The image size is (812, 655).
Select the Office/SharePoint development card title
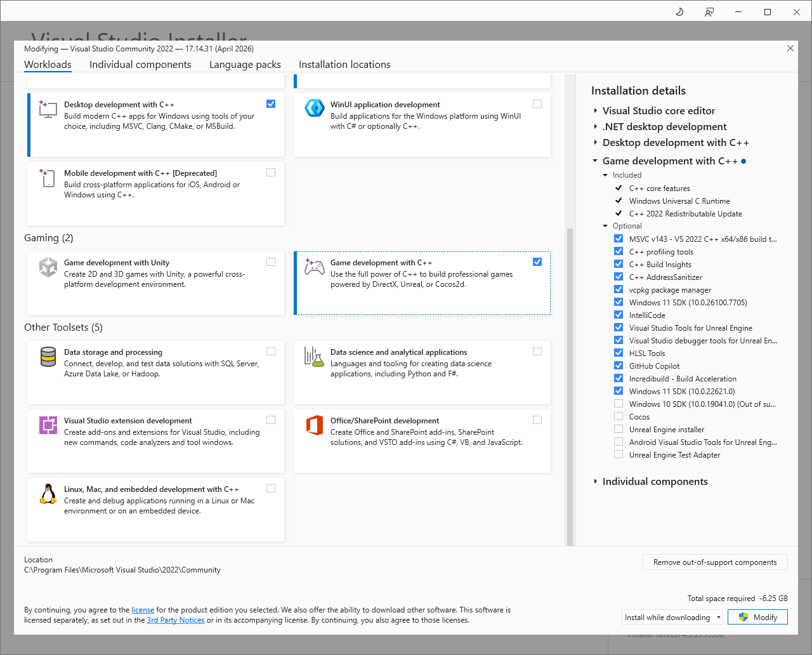pos(384,421)
